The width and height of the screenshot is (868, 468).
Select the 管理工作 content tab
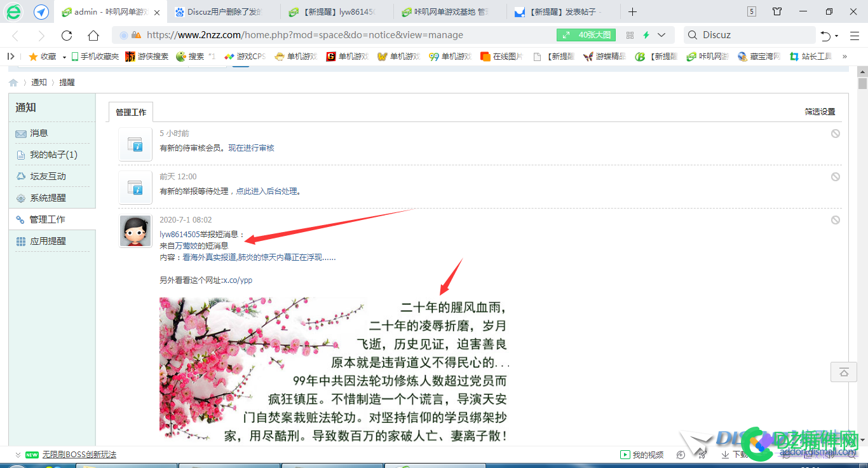[x=131, y=113]
